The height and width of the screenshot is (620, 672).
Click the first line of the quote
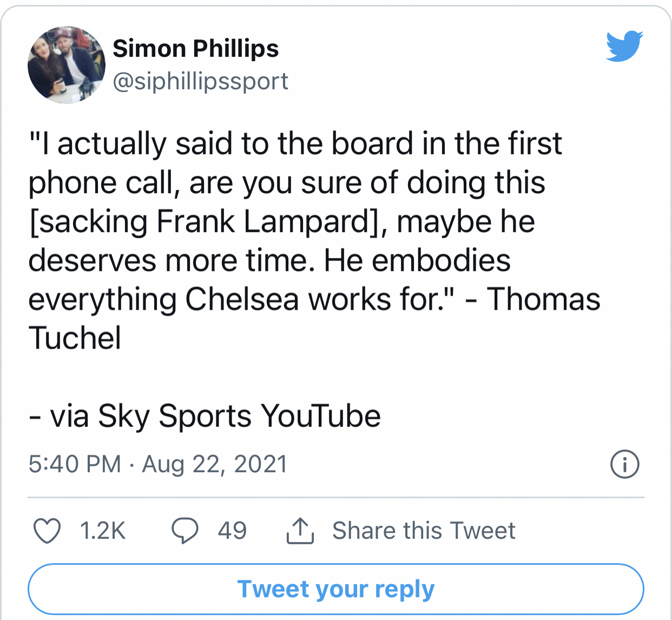tap(295, 144)
